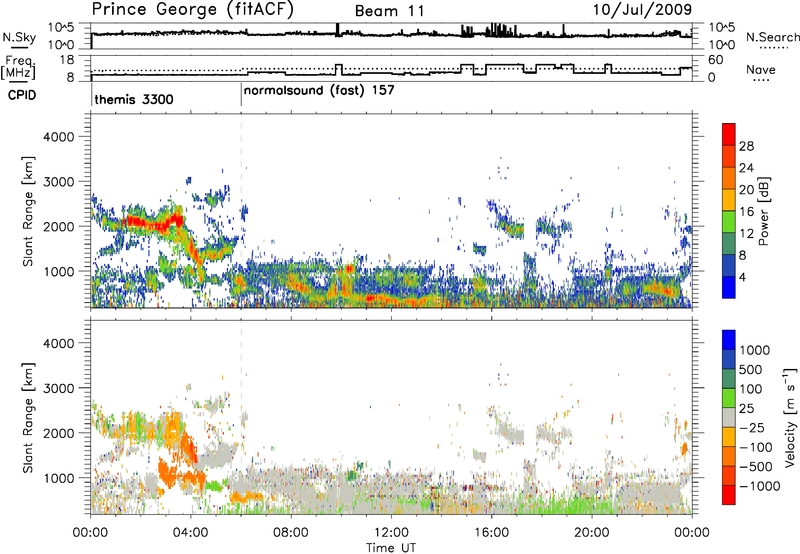Click the '4' tick label on power colorbar
Screen dimensions: 800x554
tap(742, 277)
